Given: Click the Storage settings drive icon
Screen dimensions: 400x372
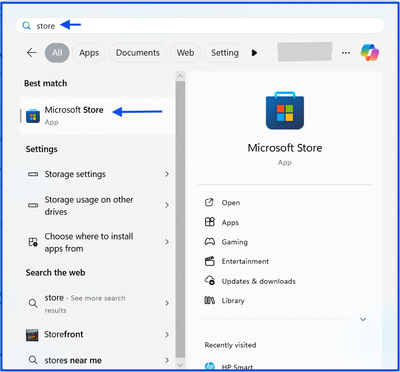Looking at the screenshot, I should pos(33,174).
